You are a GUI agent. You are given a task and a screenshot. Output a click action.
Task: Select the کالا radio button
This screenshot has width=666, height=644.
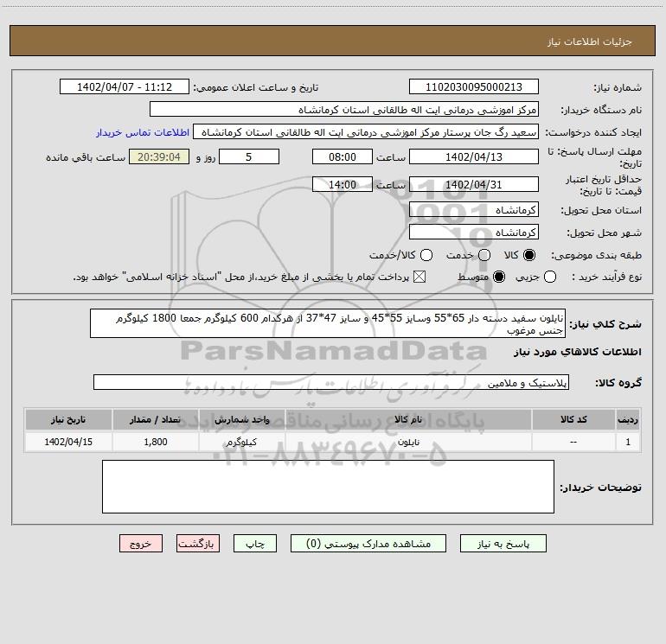[529, 255]
